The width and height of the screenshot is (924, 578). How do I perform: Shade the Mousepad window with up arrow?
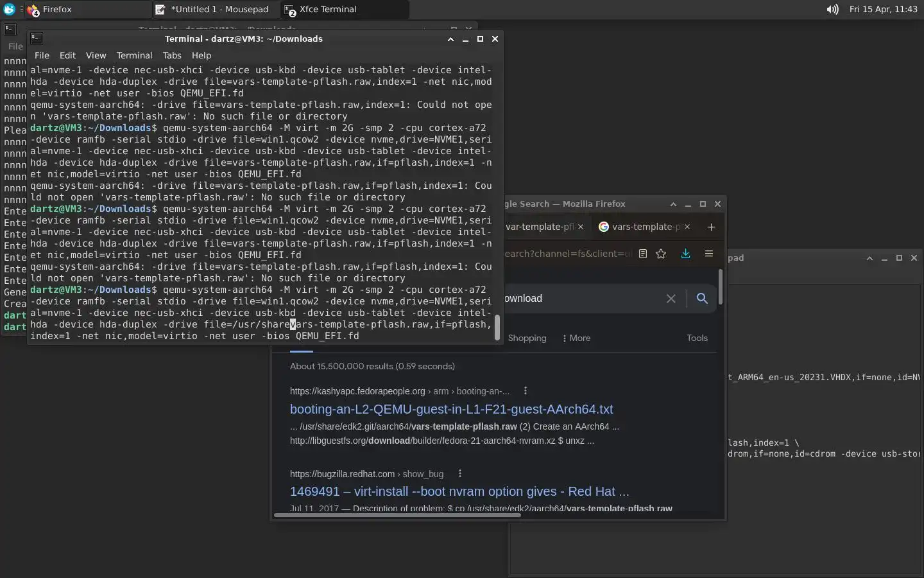(x=869, y=258)
